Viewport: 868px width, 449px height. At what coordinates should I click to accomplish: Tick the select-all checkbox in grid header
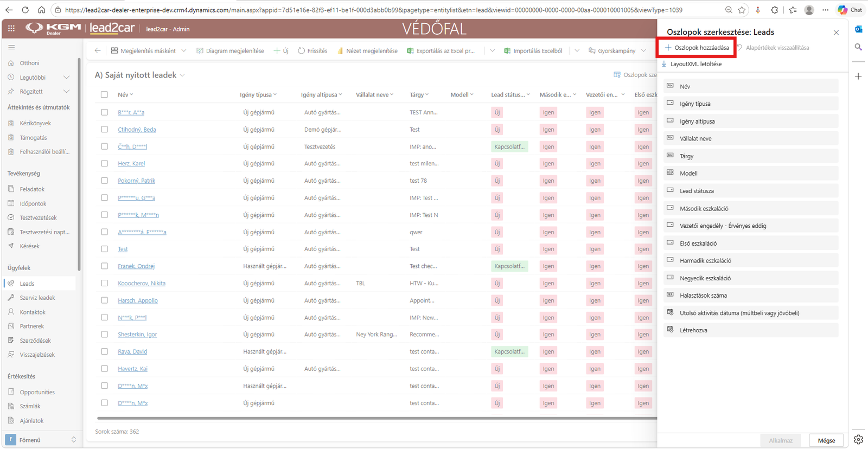pyautogui.click(x=104, y=94)
